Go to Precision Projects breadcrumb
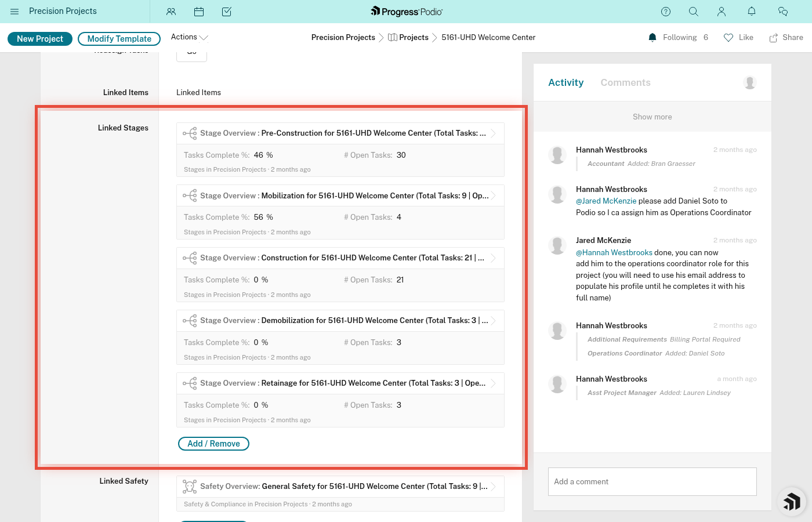Viewport: 812px width, 522px height. coord(343,38)
